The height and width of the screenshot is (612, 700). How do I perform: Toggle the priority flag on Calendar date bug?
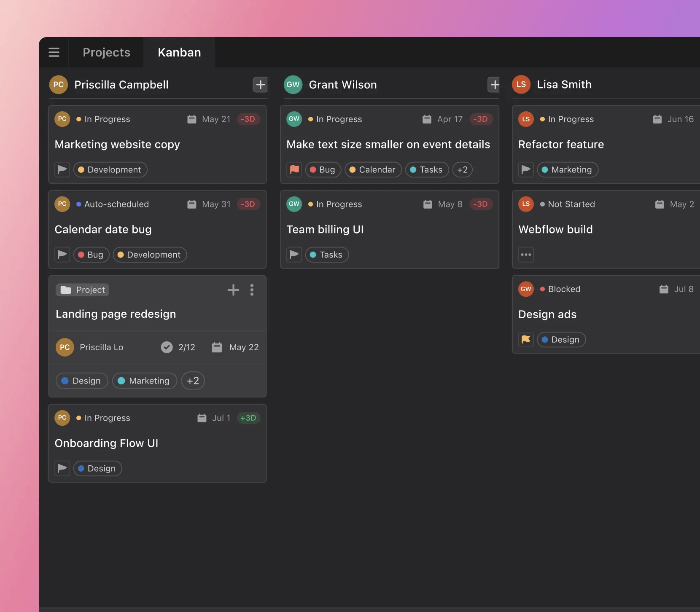[62, 254]
